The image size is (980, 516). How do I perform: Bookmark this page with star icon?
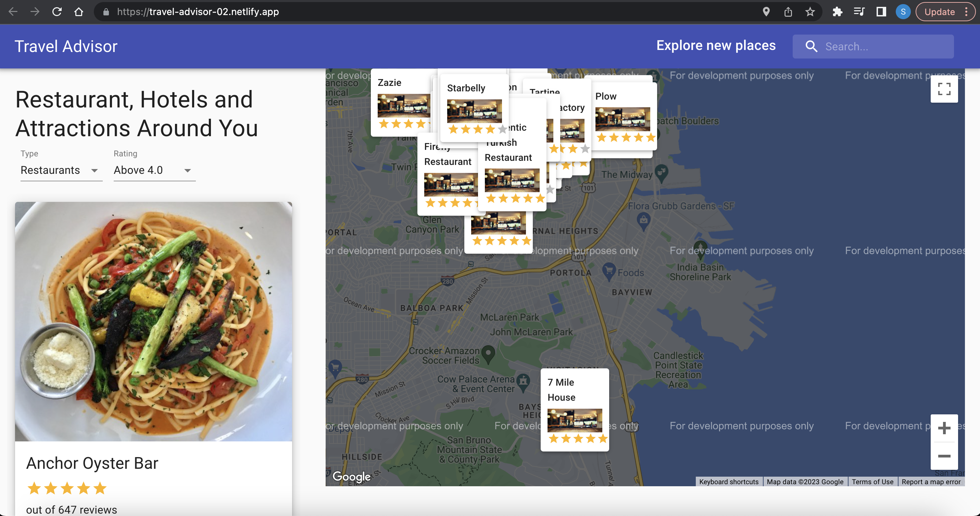(x=810, y=12)
